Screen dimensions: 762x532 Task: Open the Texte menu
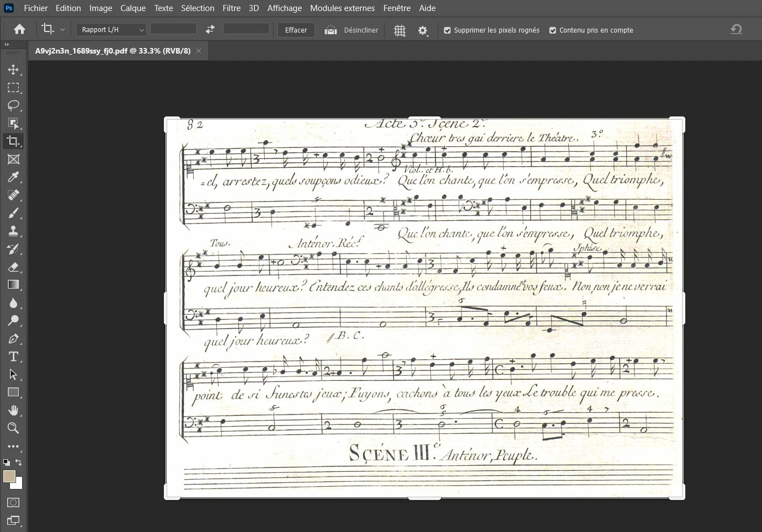coord(163,8)
